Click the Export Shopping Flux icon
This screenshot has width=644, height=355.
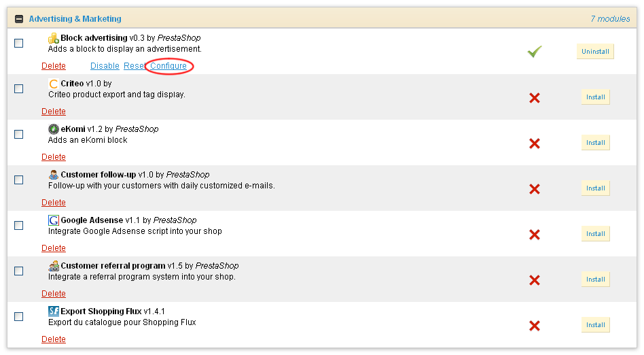click(x=54, y=311)
